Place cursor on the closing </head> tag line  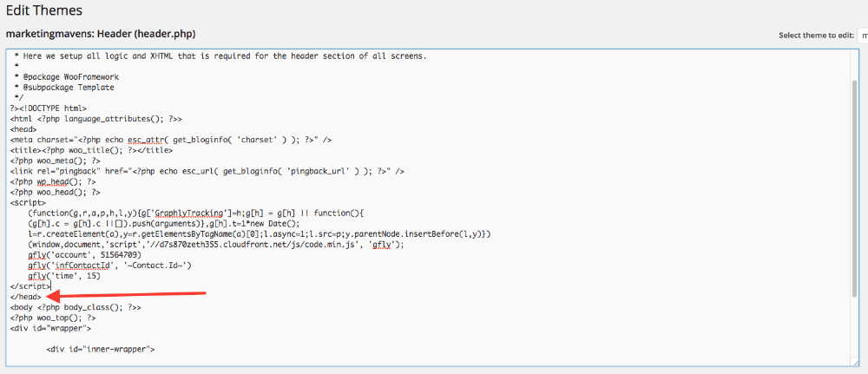[25, 297]
